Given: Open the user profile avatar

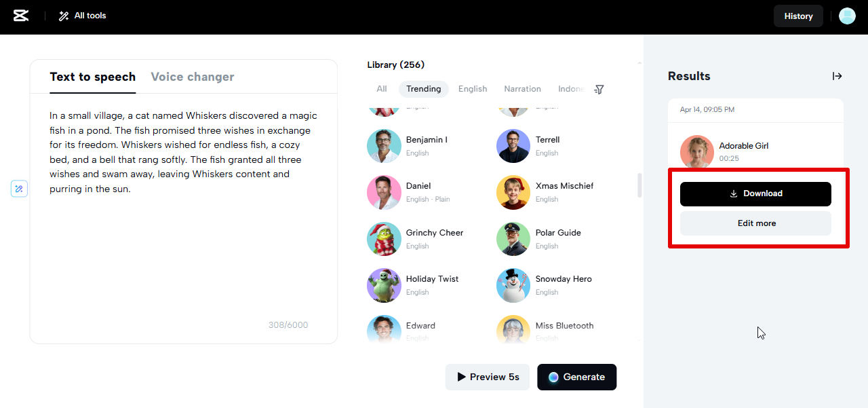Looking at the screenshot, I should click(847, 16).
